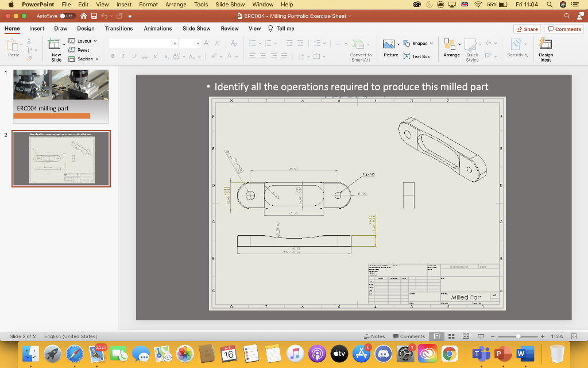This screenshot has width=588, height=368.
Task: Click the Sensitivity icon
Action: pos(517,49)
